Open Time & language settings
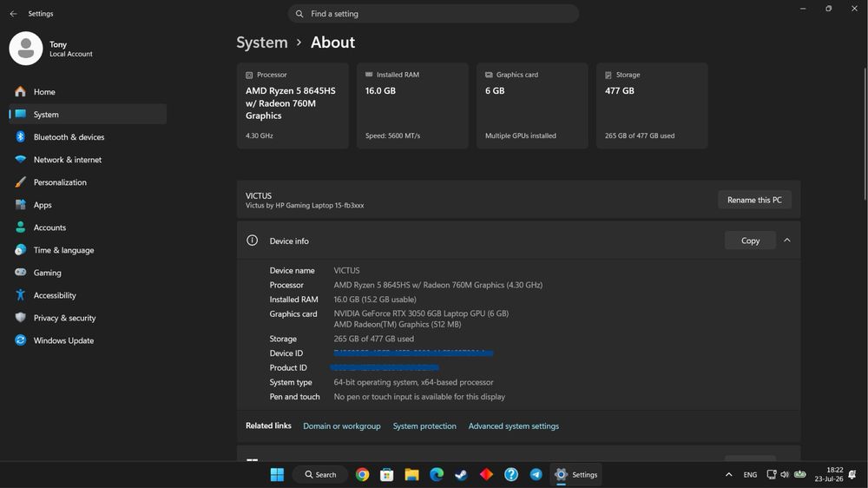This screenshot has height=488, width=868. tap(88, 250)
